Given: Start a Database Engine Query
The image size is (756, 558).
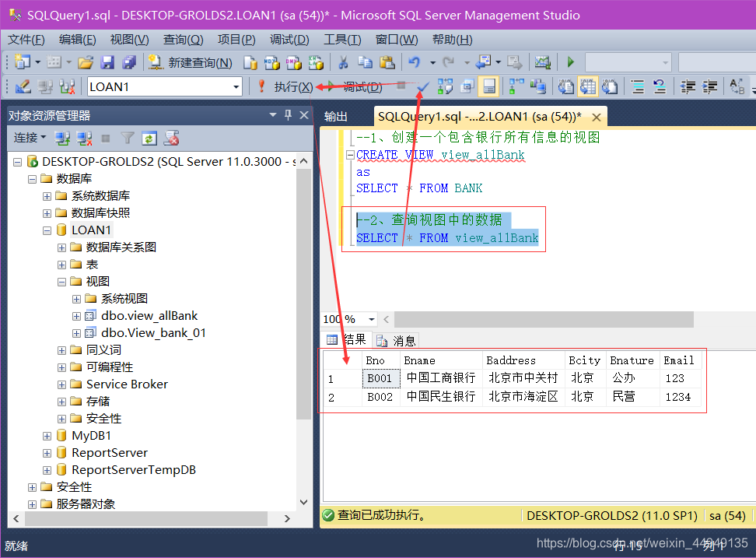Looking at the screenshot, I should pyautogui.click(x=250, y=62).
